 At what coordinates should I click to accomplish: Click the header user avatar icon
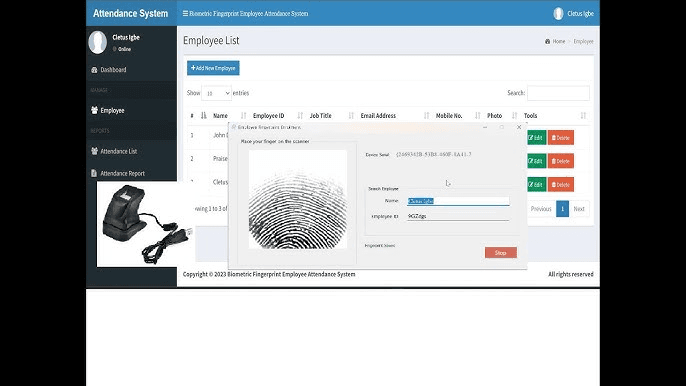558,14
